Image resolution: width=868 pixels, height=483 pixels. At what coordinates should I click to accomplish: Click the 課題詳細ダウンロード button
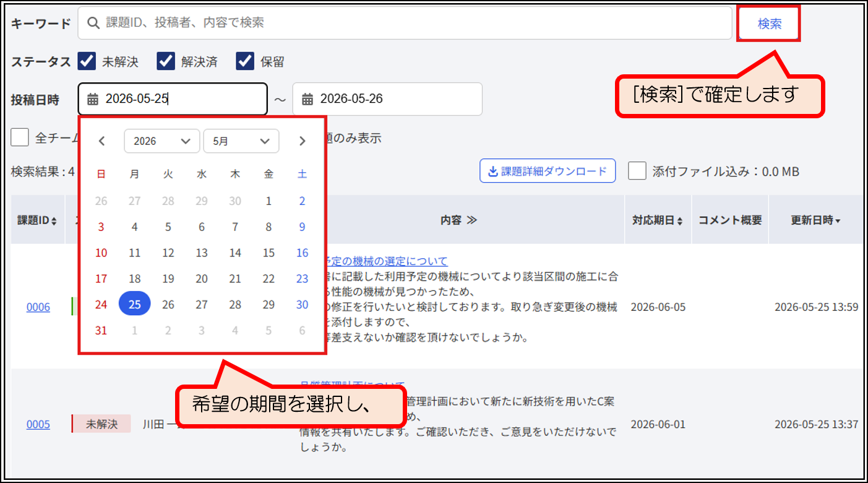[x=548, y=171]
